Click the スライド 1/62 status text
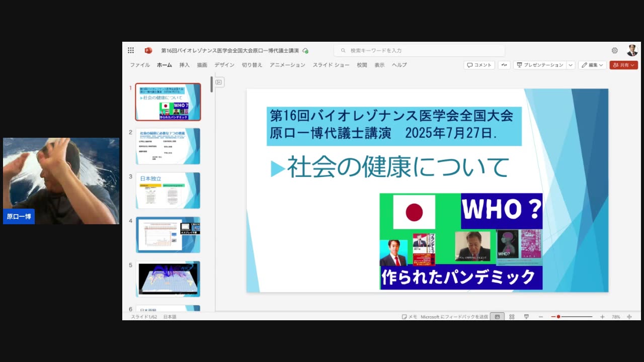 tap(144, 317)
